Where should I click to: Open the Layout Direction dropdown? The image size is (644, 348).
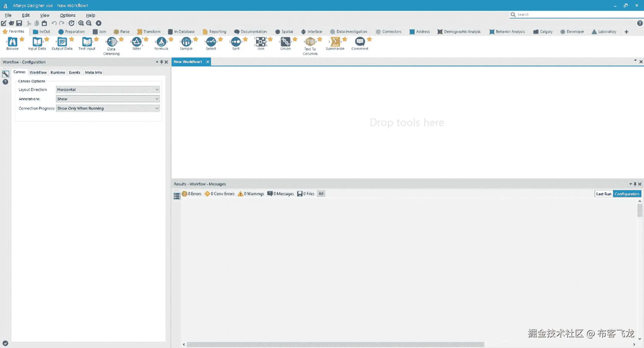click(108, 90)
